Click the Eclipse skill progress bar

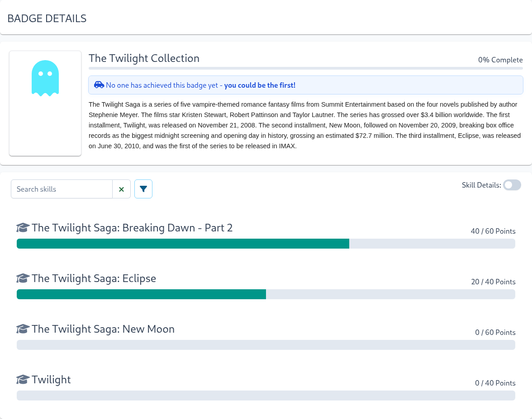click(266, 294)
